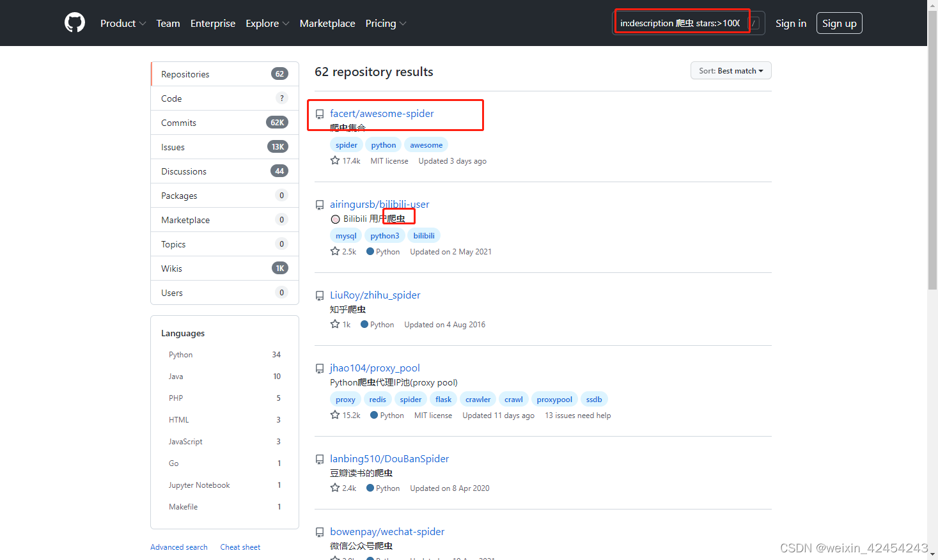The image size is (938, 560).
Task: Open lanbing510/DouBanSpider repository
Action: point(389,459)
